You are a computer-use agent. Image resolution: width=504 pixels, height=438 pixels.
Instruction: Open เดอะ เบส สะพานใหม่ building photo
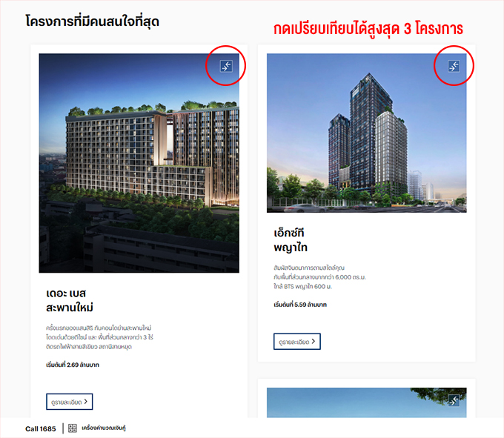[139, 163]
